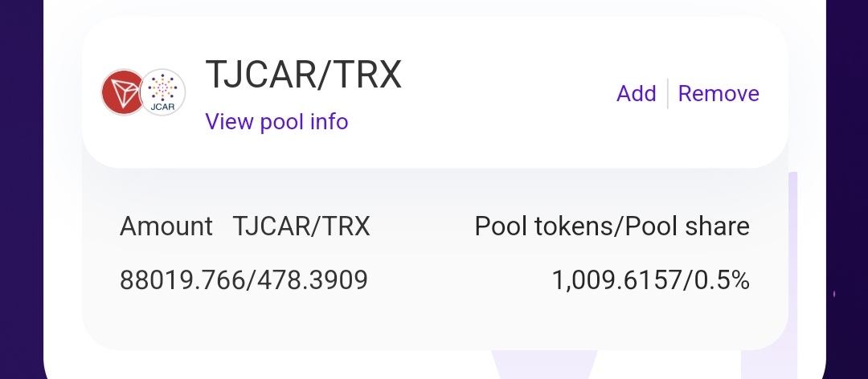Viewport: 868px width, 379px height.
Task: Select the 1,009.6157 pool tokens value
Action: 617,280
